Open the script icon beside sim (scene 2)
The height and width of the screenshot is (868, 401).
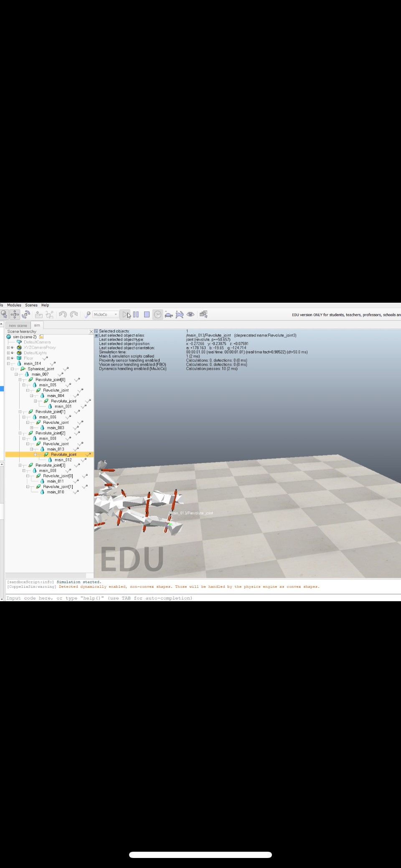(41, 337)
